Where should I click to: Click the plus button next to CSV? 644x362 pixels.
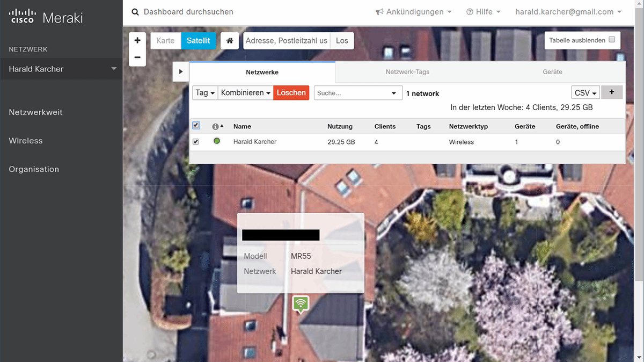[x=612, y=92]
